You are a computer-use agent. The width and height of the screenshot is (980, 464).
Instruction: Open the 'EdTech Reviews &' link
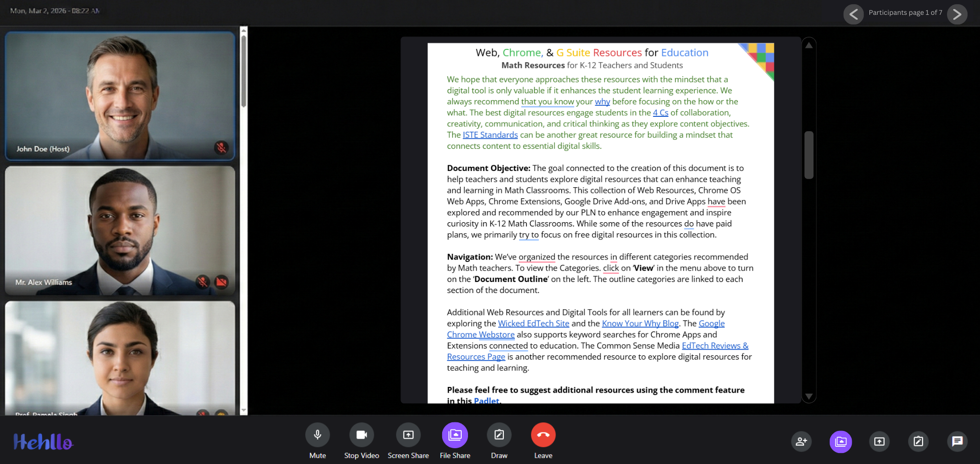[715, 346]
